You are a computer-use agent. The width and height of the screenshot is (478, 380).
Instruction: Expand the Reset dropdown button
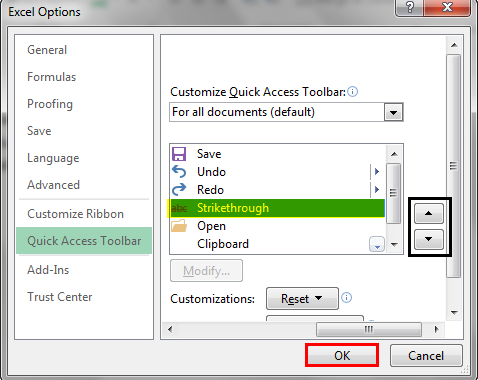[x=302, y=299]
